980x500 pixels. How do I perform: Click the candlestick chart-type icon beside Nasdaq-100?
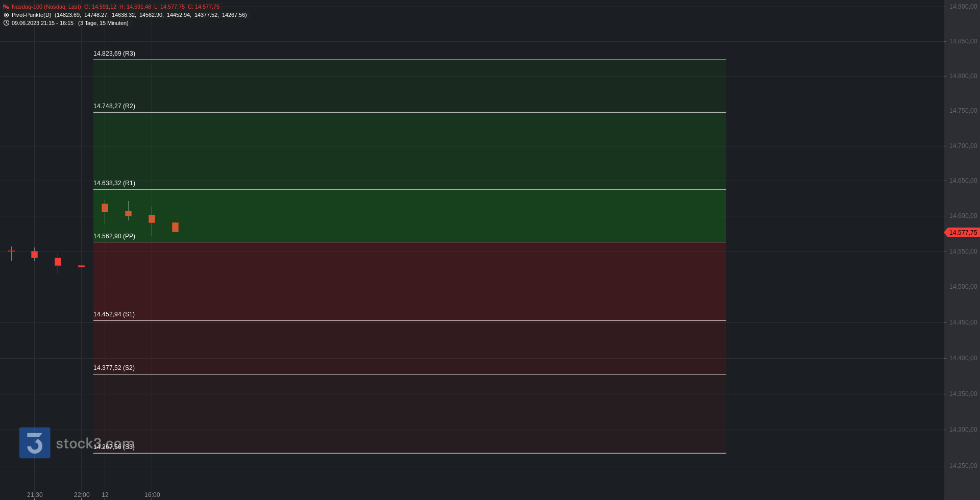coord(6,7)
